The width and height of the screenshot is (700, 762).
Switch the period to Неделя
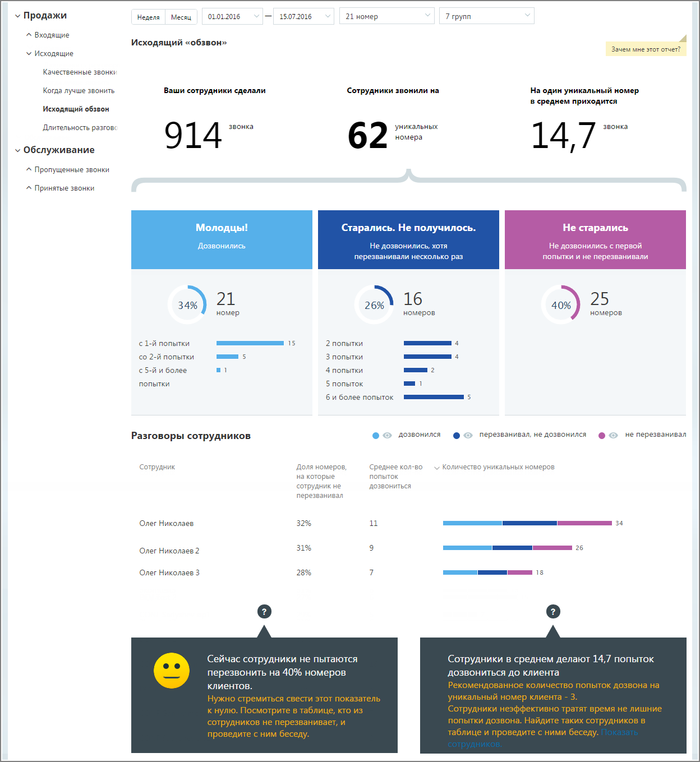tap(149, 17)
